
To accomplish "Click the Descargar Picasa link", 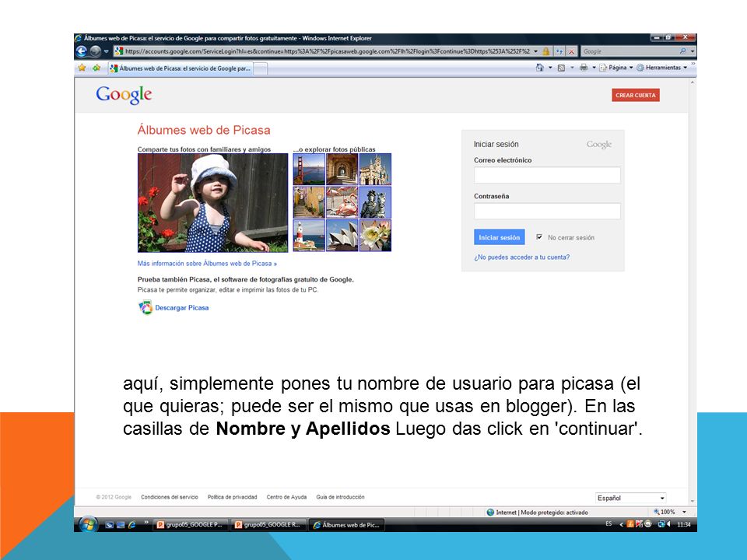I will (181, 308).
